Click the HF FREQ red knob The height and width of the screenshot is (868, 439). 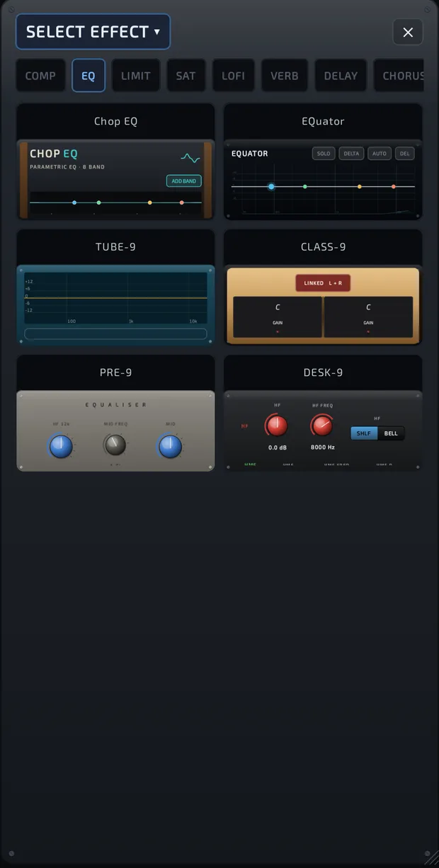tap(322, 426)
